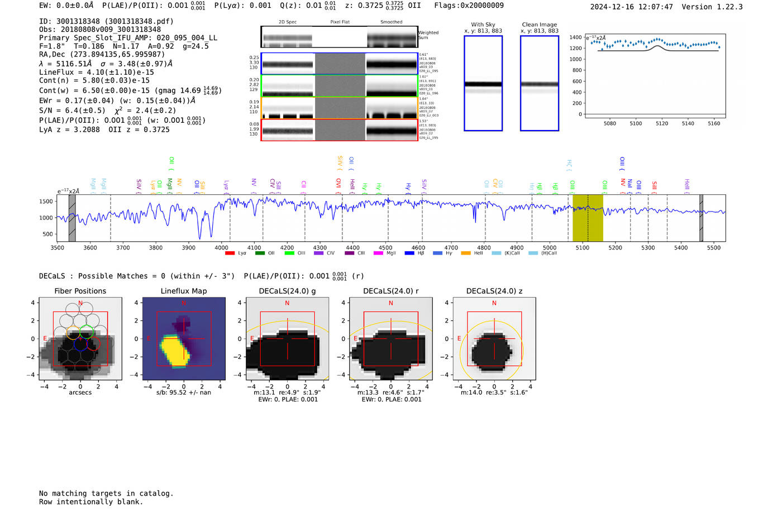Click the s/b: 95.52 +/- nan label

(184, 392)
